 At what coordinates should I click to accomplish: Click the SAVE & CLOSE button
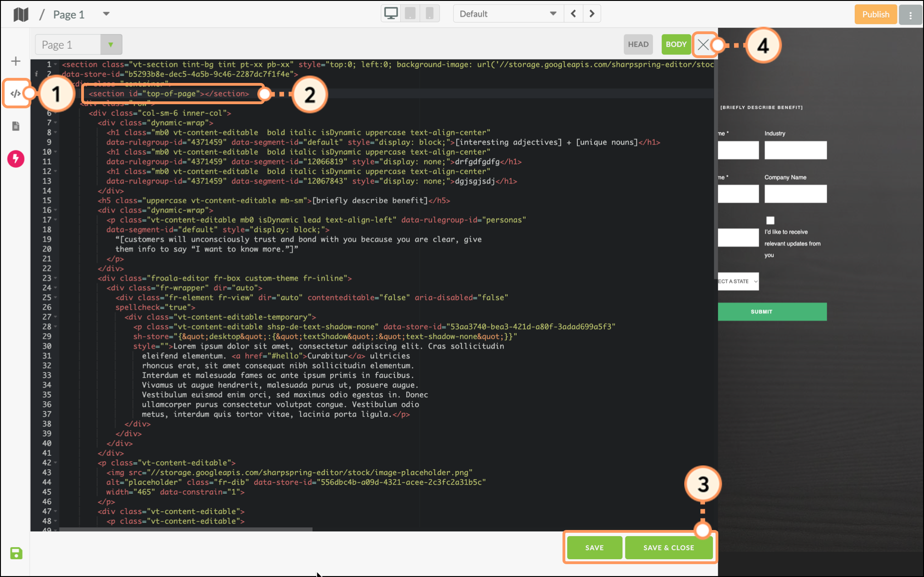(669, 548)
